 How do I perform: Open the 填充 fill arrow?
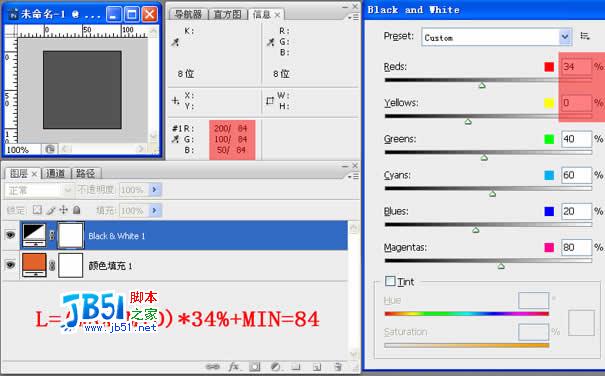point(155,210)
